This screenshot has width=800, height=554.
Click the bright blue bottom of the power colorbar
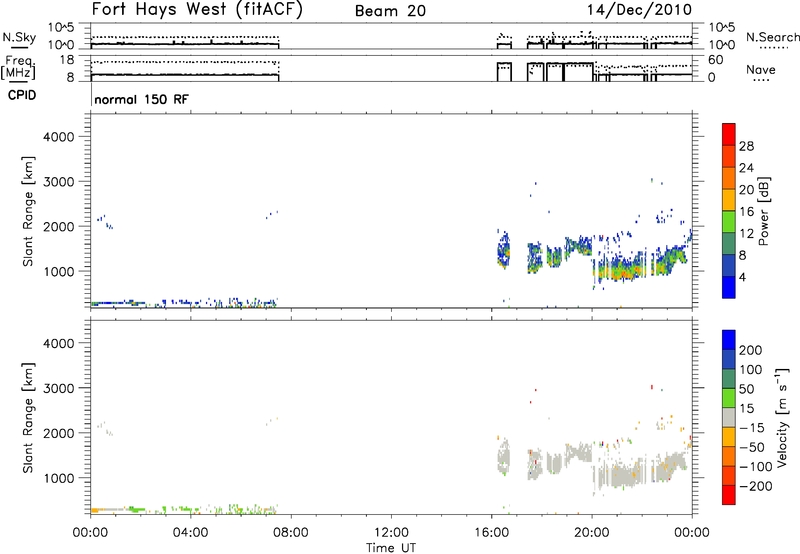[x=729, y=287]
